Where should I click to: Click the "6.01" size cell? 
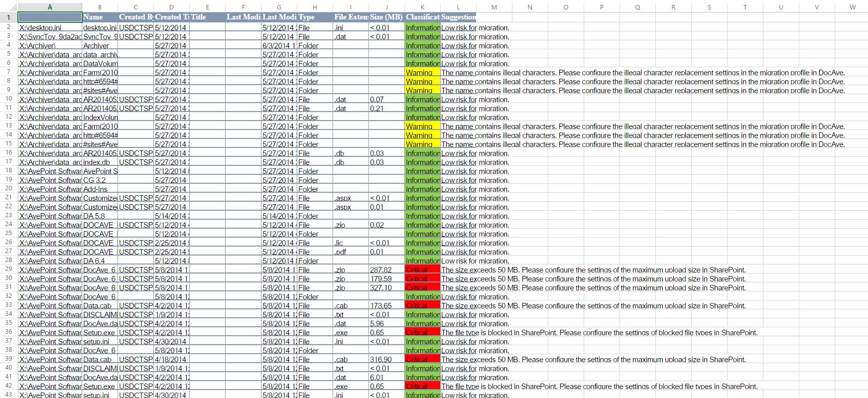[387, 377]
